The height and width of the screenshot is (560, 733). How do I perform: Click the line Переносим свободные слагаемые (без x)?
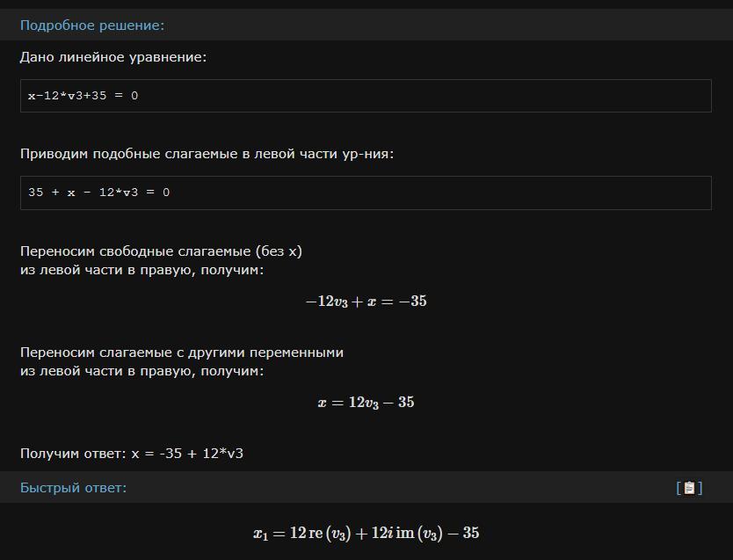(161, 251)
